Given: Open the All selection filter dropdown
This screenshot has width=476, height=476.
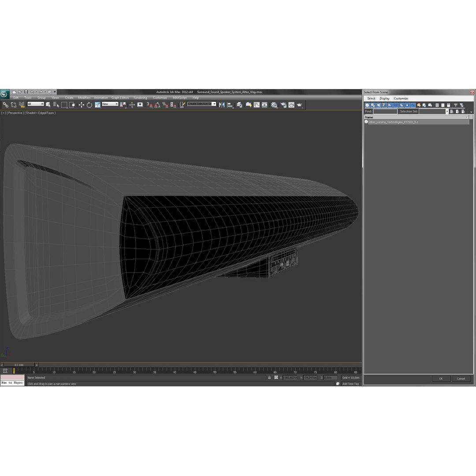Looking at the screenshot, I should (x=36, y=104).
